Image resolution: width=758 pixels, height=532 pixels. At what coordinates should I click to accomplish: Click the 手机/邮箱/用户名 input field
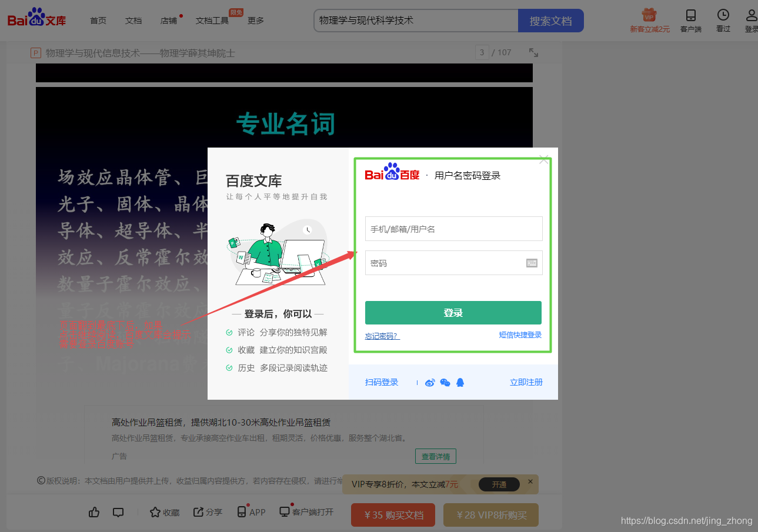click(x=453, y=229)
